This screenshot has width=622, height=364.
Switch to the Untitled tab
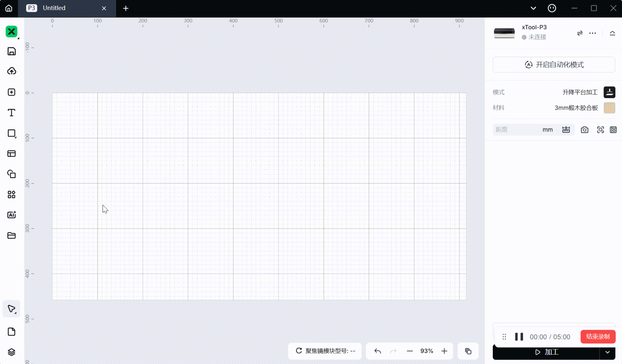pyautogui.click(x=59, y=8)
